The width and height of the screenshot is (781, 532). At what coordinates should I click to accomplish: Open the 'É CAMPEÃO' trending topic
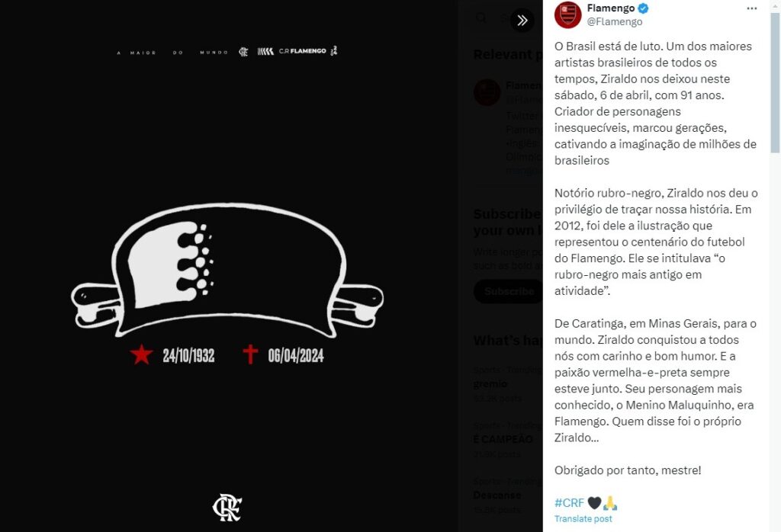click(503, 440)
